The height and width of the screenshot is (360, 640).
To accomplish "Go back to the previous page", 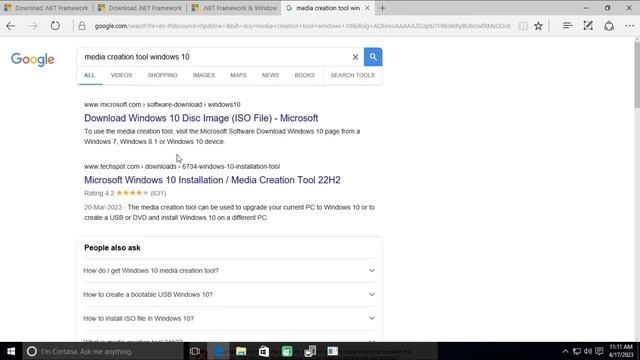I will coord(11,26).
